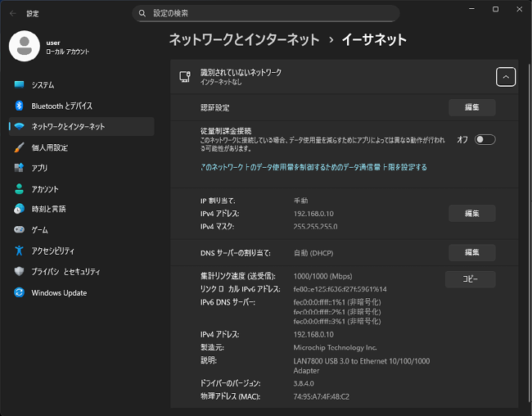This screenshot has width=532, height=416.
Task: Open 時刻と言語 settings
Action: pyautogui.click(x=81, y=209)
